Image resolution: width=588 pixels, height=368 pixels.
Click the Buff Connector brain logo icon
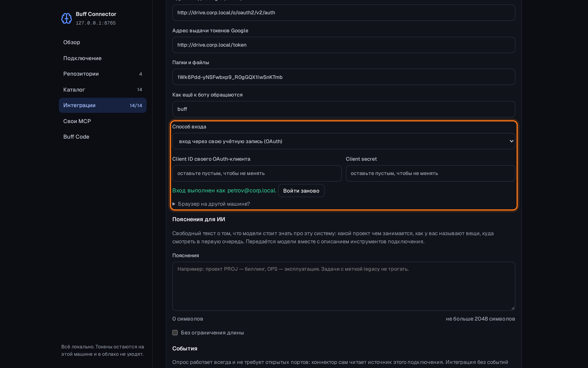coord(66,18)
